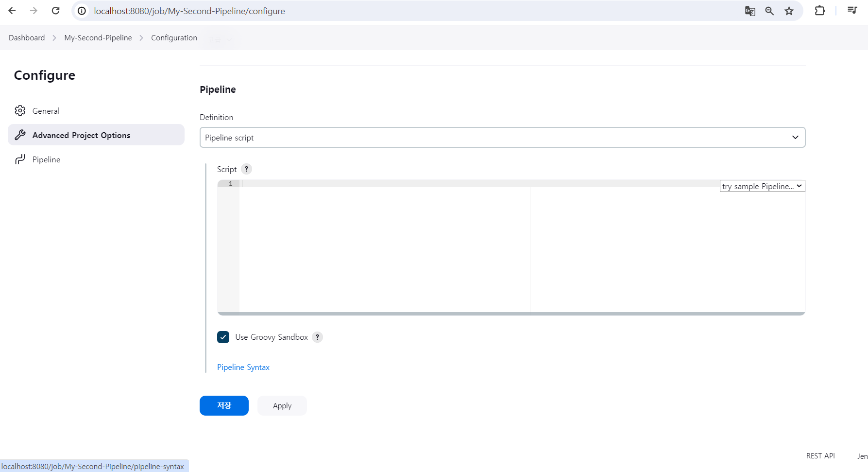Viewport: 868px width, 472px height.
Task: Apply the configuration changes
Action: (x=282, y=405)
